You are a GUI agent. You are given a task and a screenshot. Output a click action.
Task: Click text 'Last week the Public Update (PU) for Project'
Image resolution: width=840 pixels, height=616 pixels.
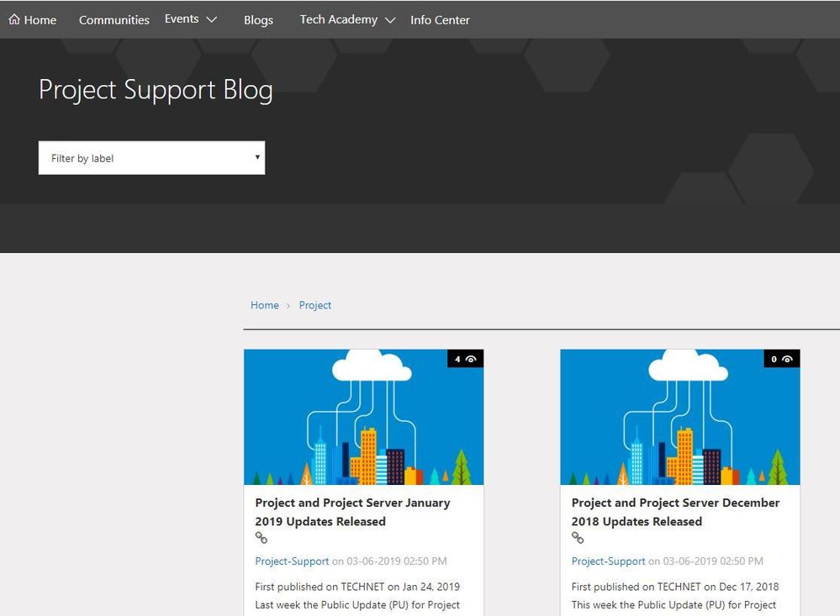357,605
